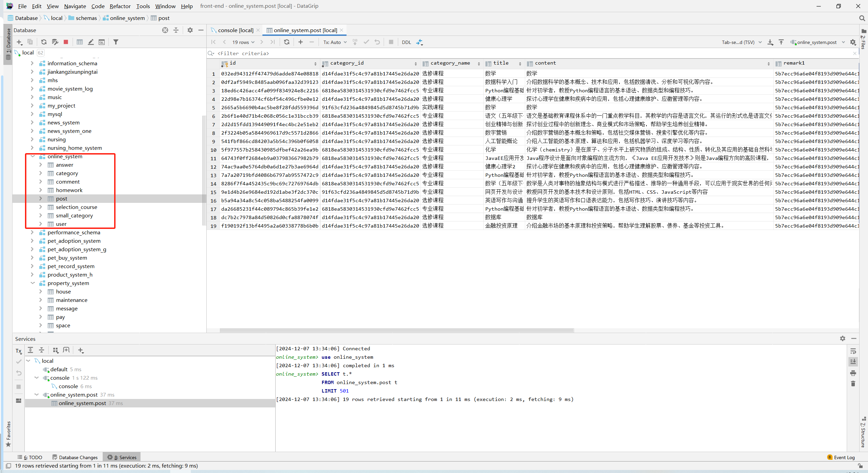Collapse the console node in Services tree
The height and width of the screenshot is (473, 868).
(x=36, y=378)
